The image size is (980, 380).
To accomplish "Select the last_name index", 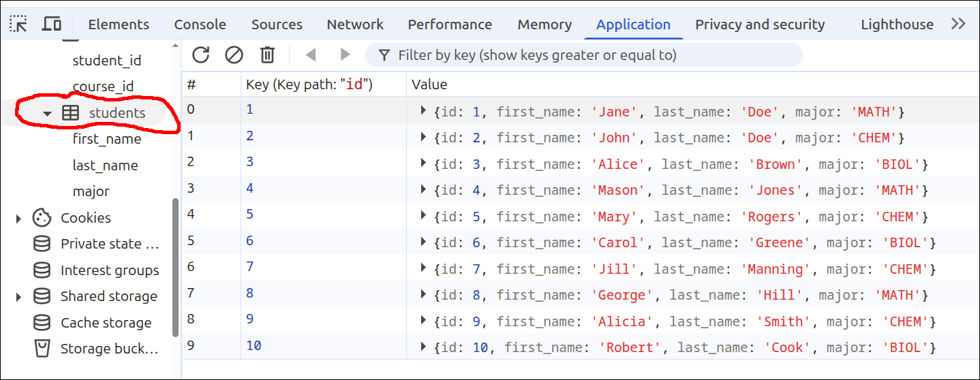I will [105, 165].
